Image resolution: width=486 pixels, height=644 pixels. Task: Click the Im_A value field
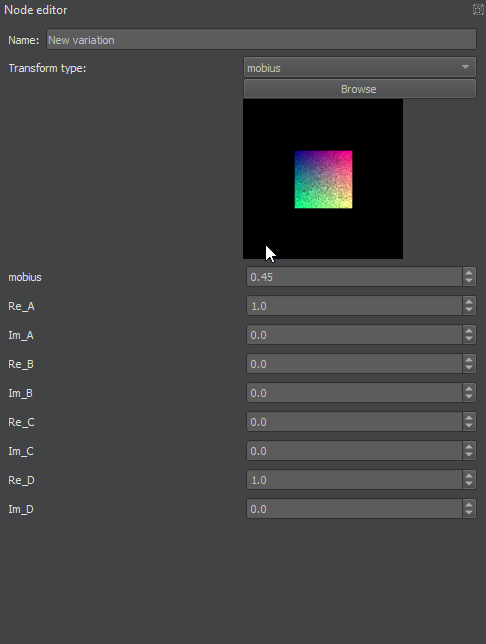(354, 335)
